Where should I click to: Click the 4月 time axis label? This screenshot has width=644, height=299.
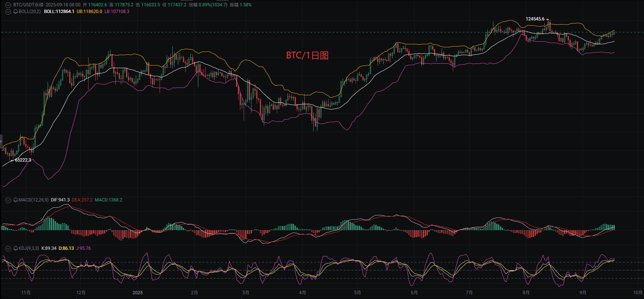tap(302, 293)
